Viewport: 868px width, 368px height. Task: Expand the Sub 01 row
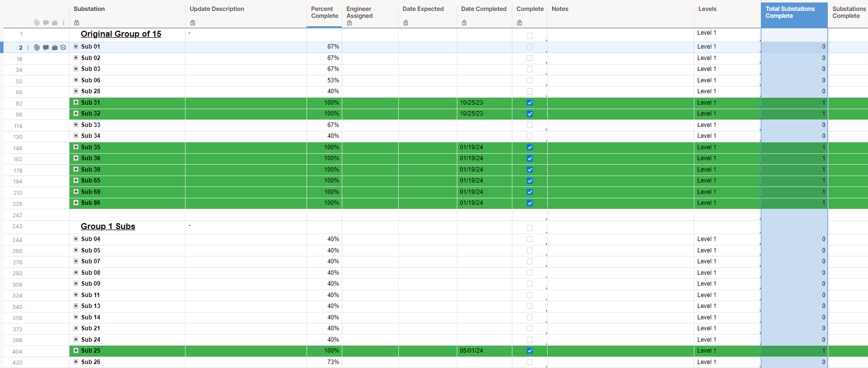pos(76,46)
